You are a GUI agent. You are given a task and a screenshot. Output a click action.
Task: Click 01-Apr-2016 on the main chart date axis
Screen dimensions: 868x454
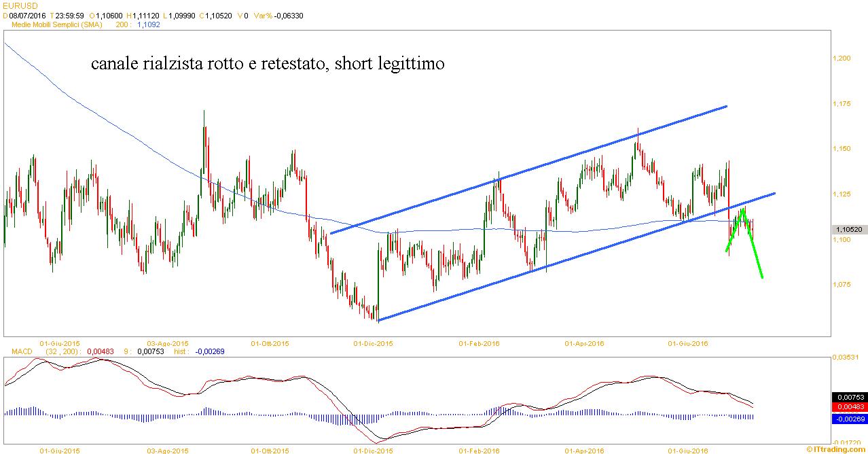point(583,343)
